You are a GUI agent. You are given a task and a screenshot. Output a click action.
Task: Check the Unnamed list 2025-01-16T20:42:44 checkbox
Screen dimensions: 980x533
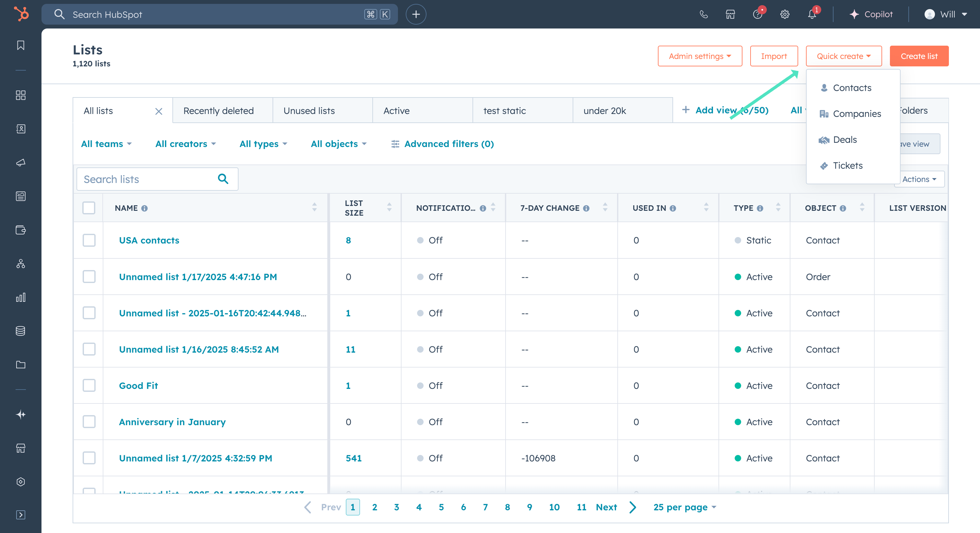tap(89, 313)
